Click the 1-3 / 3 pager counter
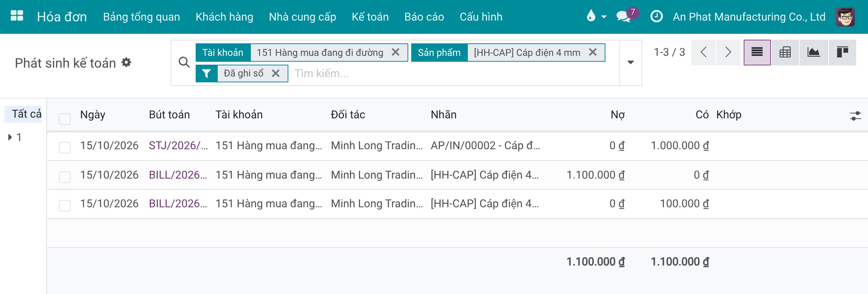868x294 pixels. 669,52
